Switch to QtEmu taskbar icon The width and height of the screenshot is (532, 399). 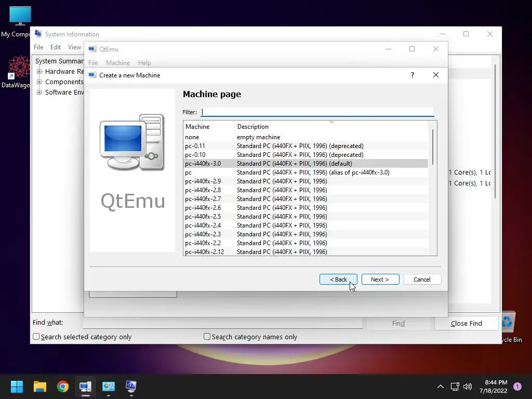point(86,386)
